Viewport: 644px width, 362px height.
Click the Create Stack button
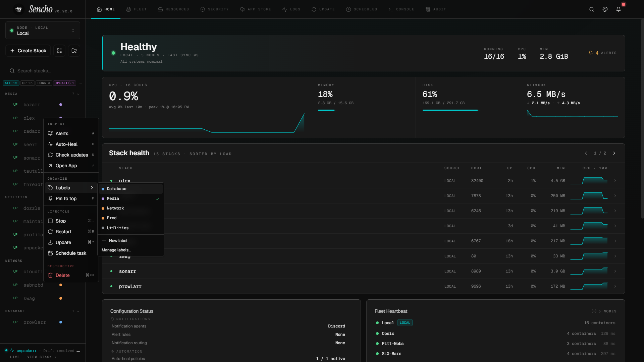[x=28, y=51]
